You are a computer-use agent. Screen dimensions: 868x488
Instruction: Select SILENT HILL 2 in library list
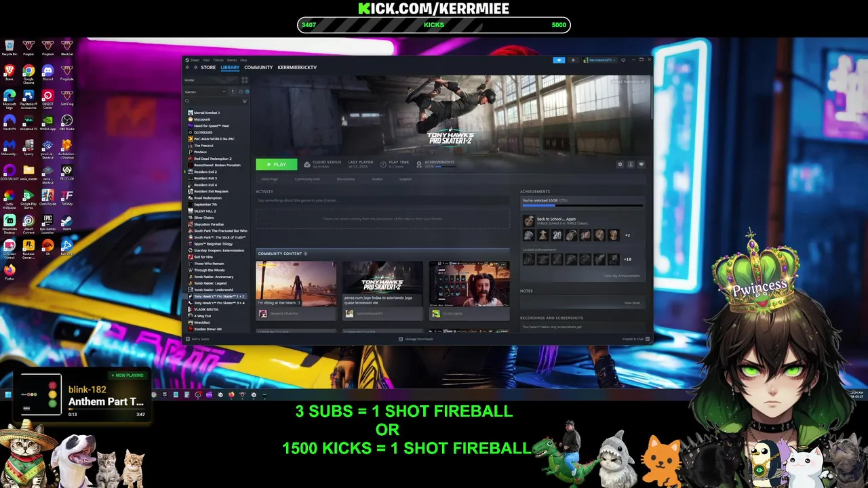tap(203, 211)
